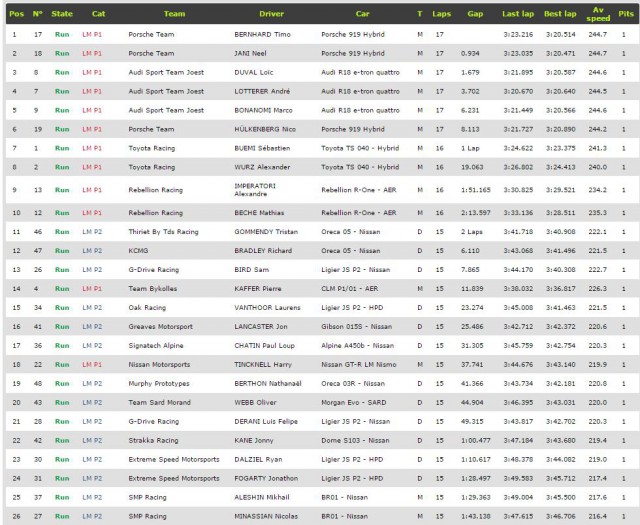Sort by the Nº column header
The image size is (640, 525).
(x=38, y=13)
